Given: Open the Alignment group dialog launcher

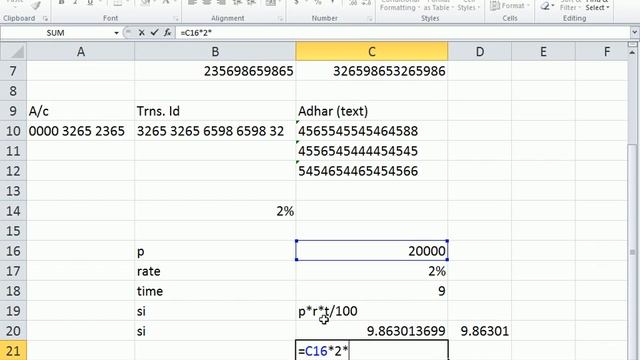Looking at the screenshot, I should coord(280,19).
